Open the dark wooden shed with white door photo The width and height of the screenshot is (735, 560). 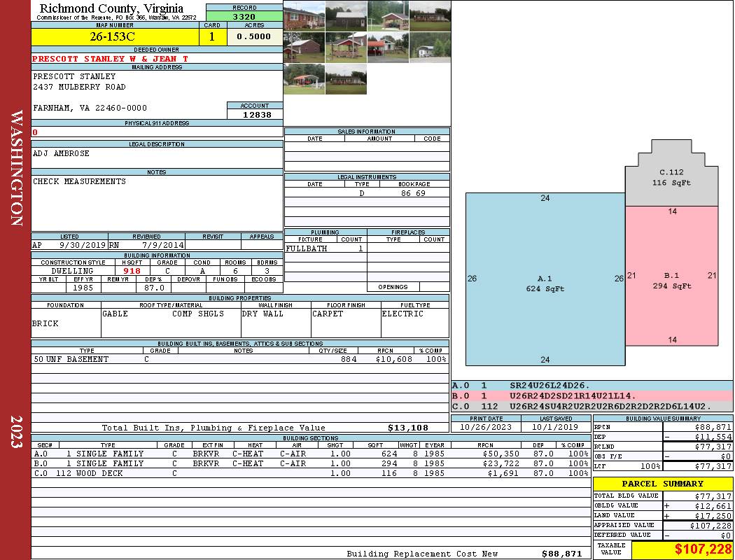[346, 16]
